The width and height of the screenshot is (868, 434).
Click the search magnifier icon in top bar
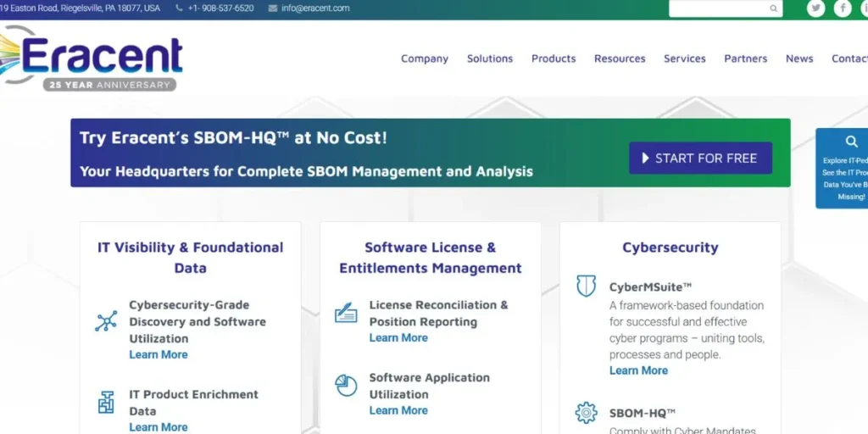point(773,8)
